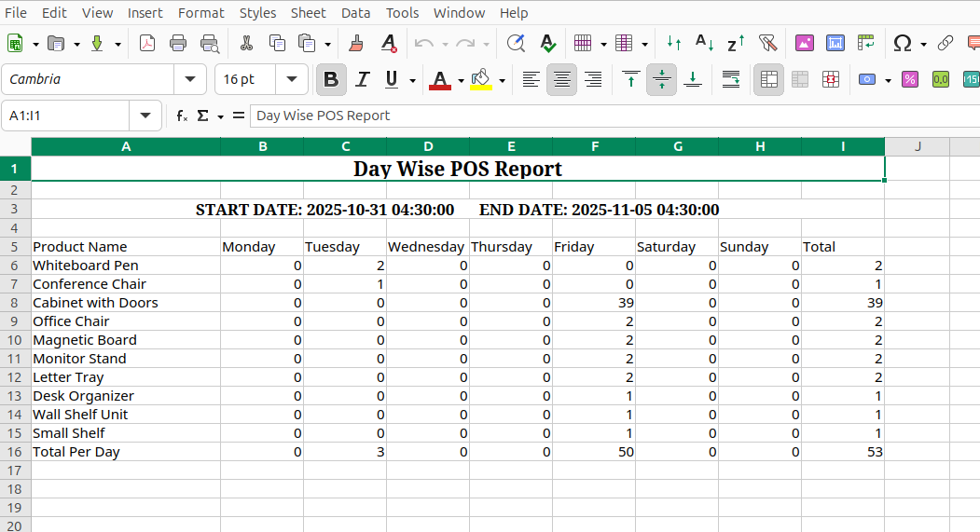This screenshot has height=532, width=980.
Task: Select row 16 header
Action: coord(15,452)
